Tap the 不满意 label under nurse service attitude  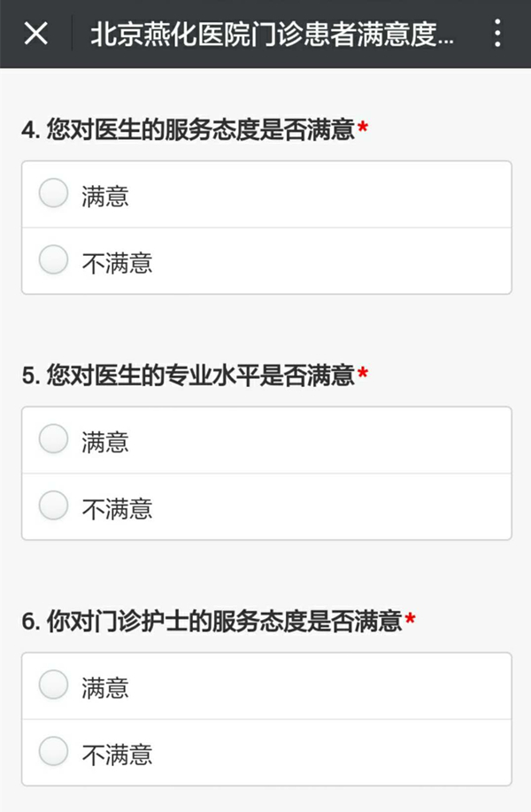[x=117, y=754]
